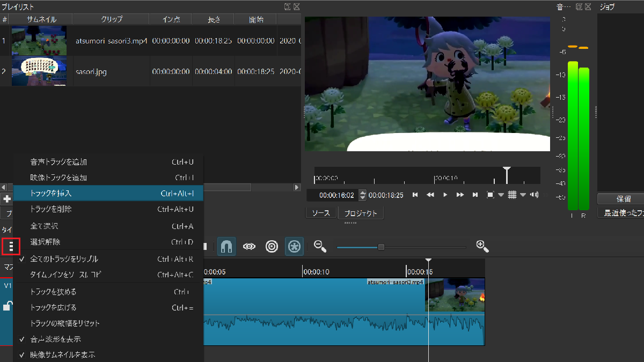
Task: Toggle the magnet snap button
Action: tap(226, 246)
